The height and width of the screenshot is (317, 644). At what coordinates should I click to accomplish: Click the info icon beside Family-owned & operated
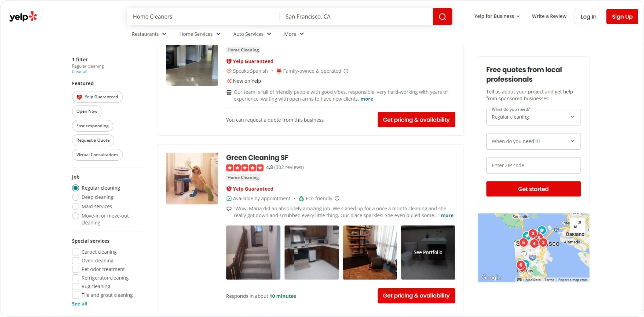coord(346,71)
